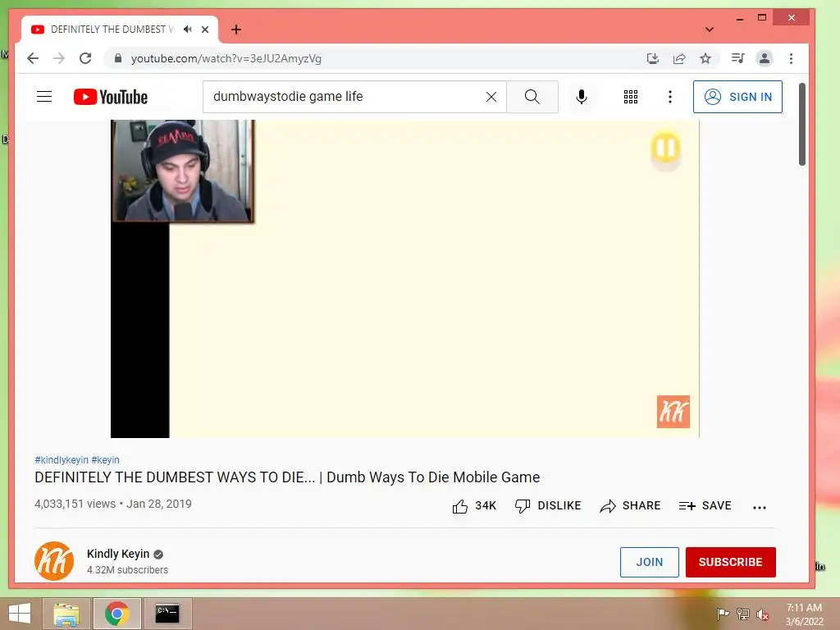The image size is (840, 630).
Task: Start voice search with the microphone
Action: click(582, 97)
